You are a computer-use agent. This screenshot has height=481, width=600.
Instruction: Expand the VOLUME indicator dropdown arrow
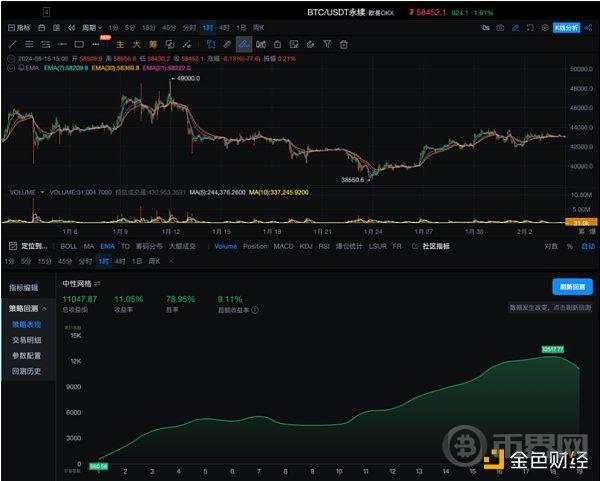point(42,192)
